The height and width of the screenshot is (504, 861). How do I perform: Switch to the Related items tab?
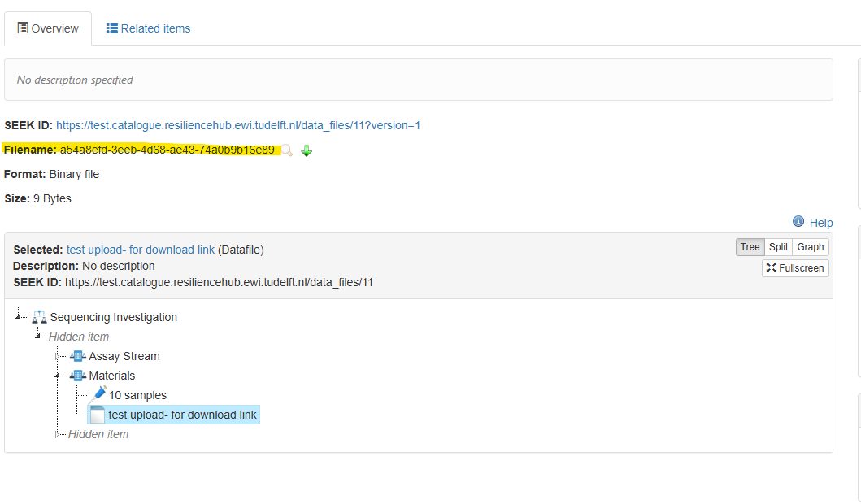148,28
